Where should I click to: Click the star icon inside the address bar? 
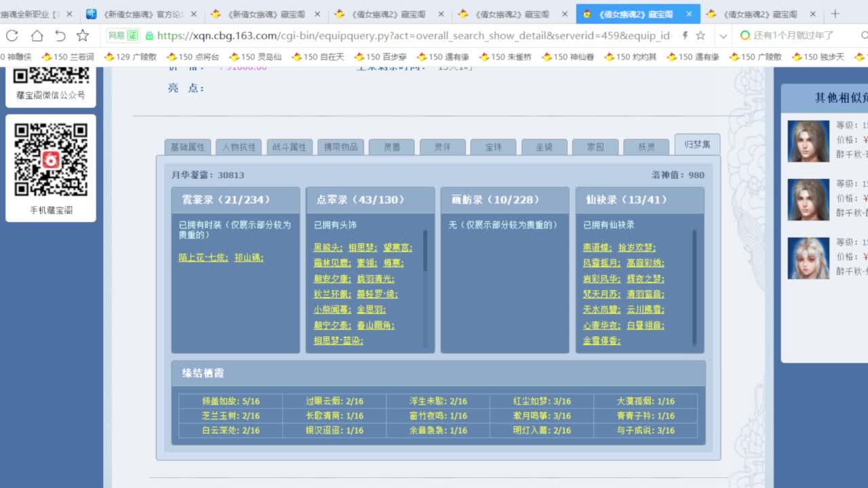[x=701, y=35]
